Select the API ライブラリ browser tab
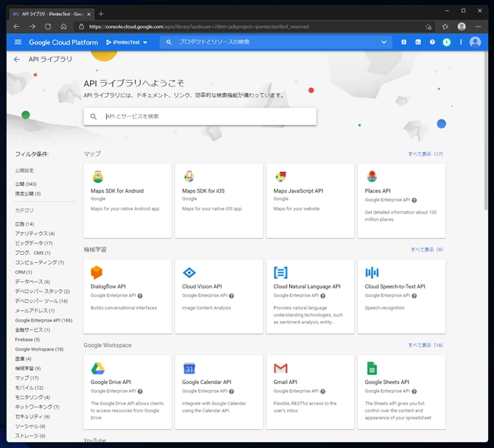The image size is (494, 448). click(52, 15)
